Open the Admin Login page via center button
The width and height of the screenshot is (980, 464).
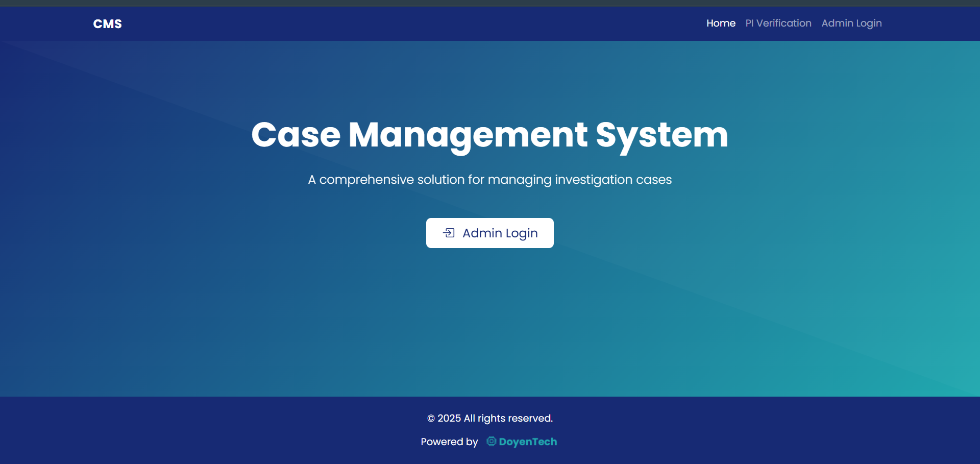click(x=489, y=233)
